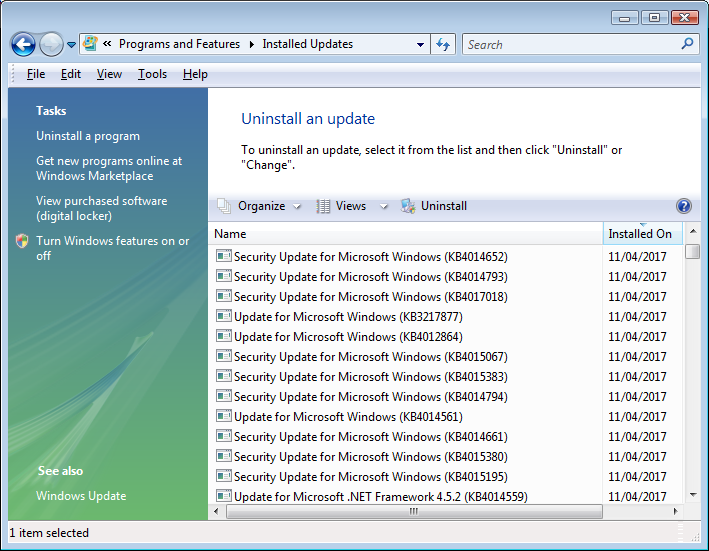Select Security Update for Microsoft Windows (KB4014793)
The image size is (709, 551).
pos(371,277)
